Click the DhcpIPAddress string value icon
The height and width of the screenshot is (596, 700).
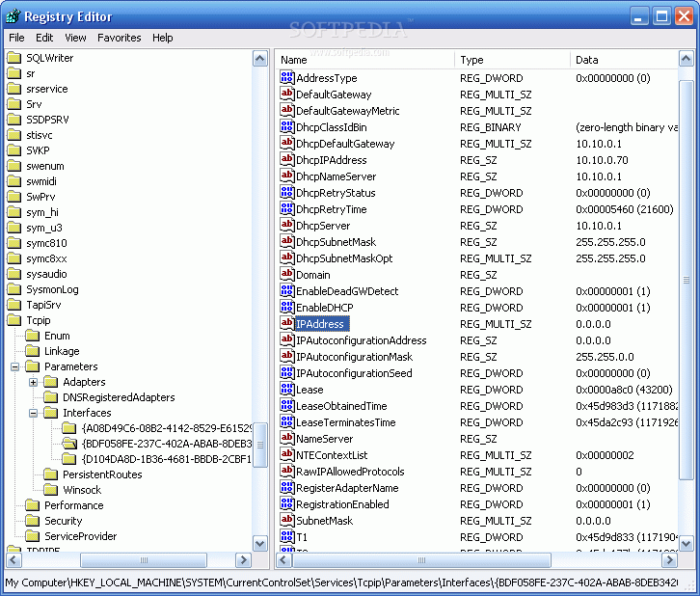pos(287,160)
